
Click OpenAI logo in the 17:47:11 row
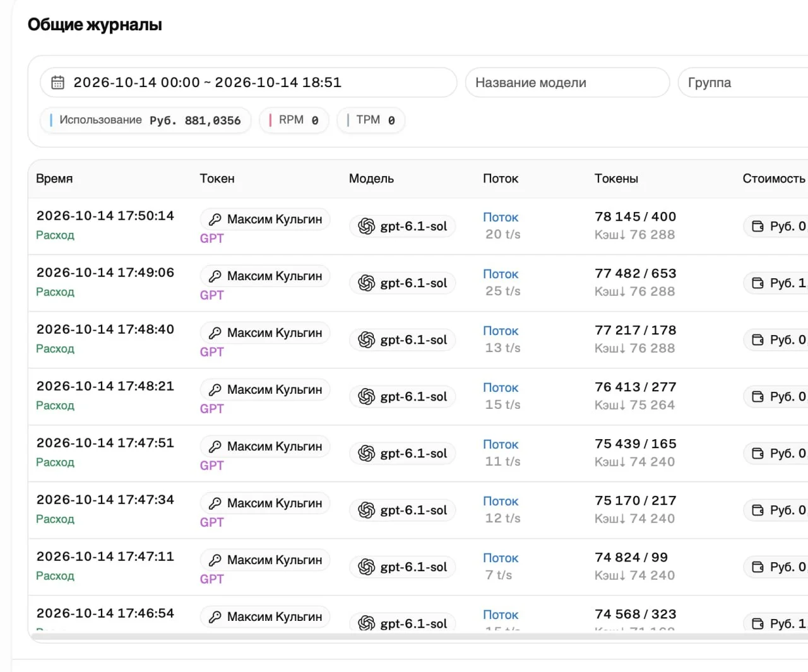click(367, 567)
